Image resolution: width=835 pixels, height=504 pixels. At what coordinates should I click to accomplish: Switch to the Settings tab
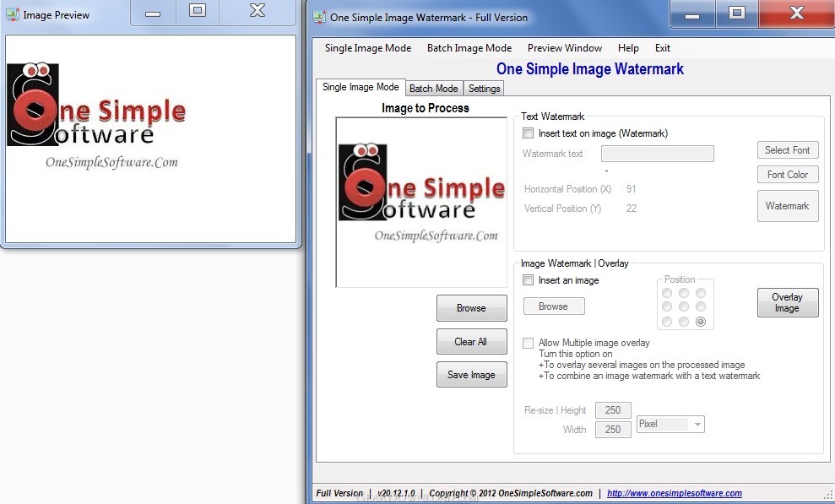484,89
